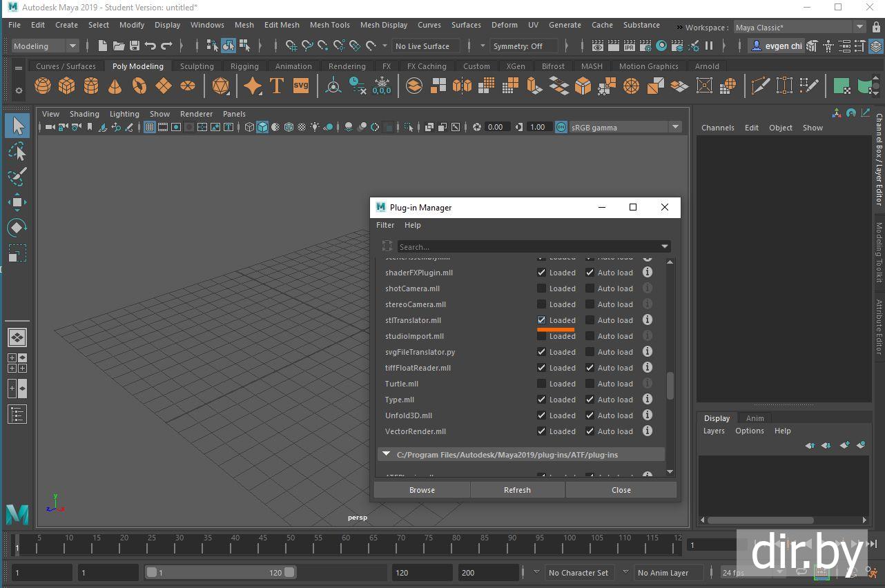Select the Polygon Type text tool
Screen dimensions: 885x588
tap(277, 86)
